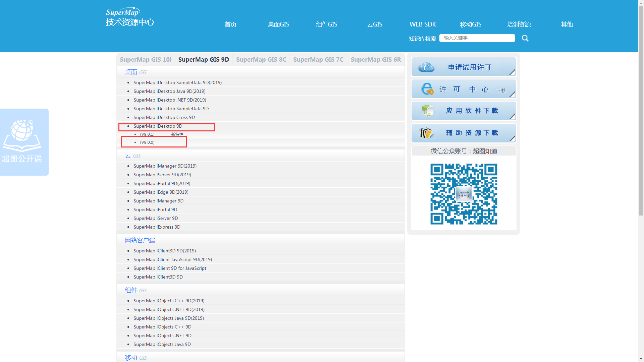Click the SuperMap logo in the header
Viewport: 644px width, 362px height.
pyautogui.click(x=130, y=17)
